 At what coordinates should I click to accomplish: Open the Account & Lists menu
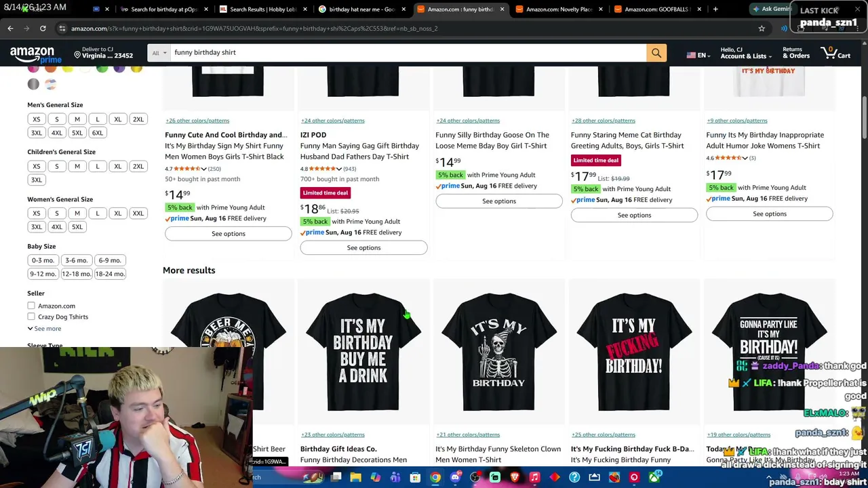745,53
